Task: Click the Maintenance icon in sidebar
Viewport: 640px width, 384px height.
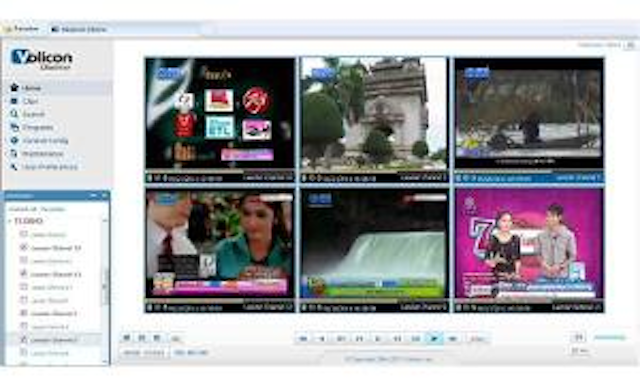Action: tap(14, 153)
